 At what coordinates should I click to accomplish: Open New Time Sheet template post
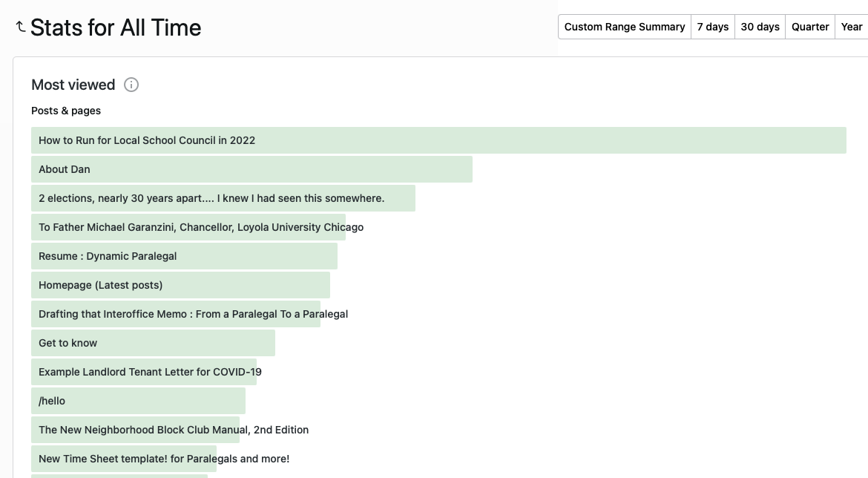coord(164,459)
